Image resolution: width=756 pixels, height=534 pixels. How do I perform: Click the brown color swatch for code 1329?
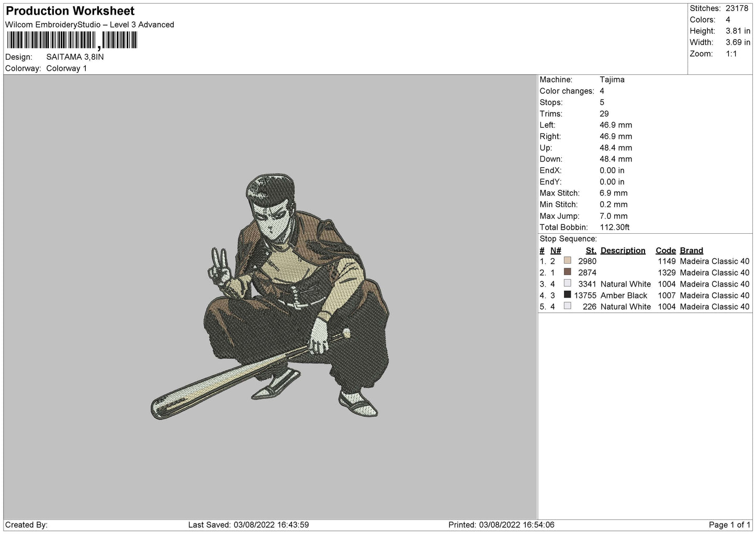tap(568, 272)
